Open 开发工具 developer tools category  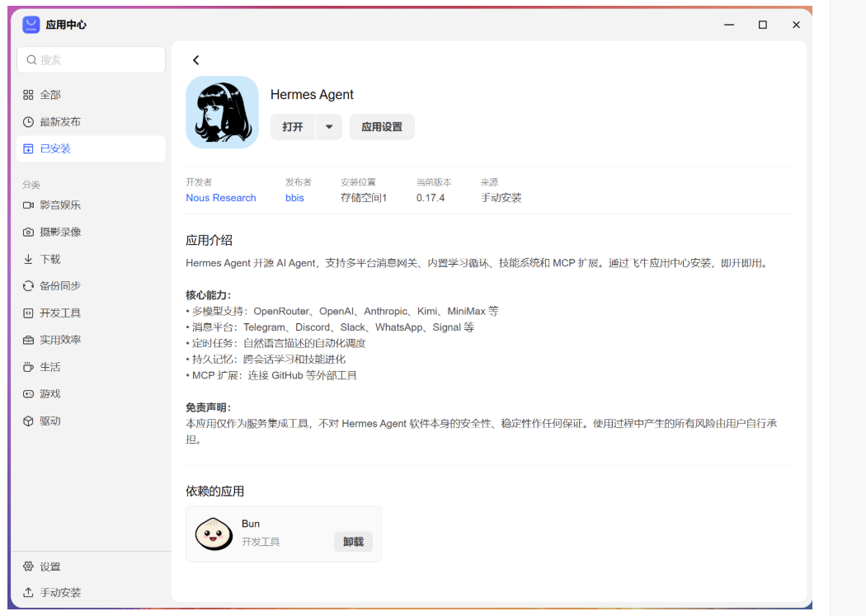pos(91,313)
